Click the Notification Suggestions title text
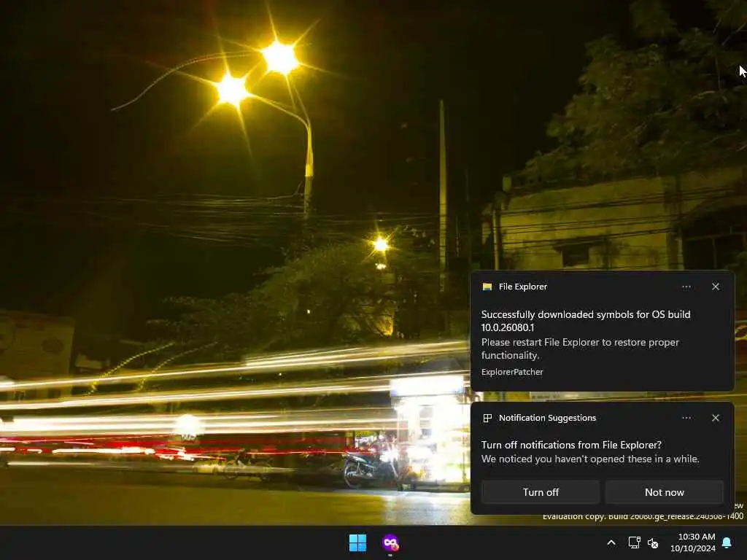This screenshot has height=560, width=747. (547, 418)
